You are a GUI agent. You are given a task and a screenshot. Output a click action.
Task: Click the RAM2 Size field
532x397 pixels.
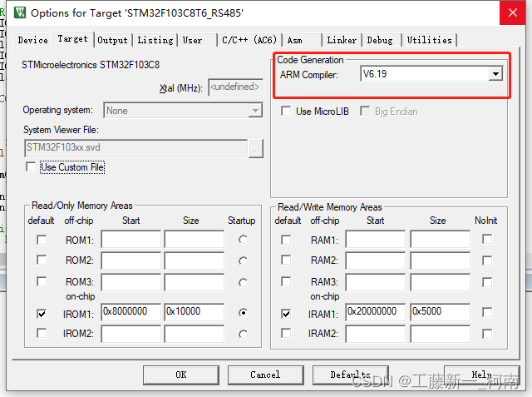tap(440, 261)
